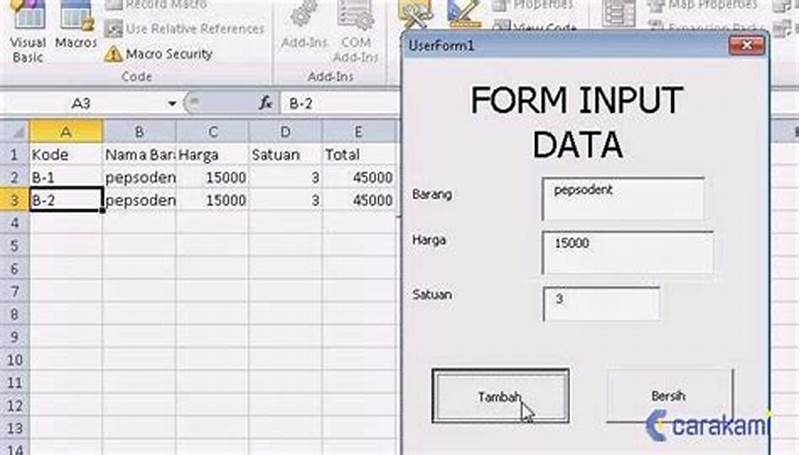Select Satuan value 3 in row 3

tap(285, 200)
